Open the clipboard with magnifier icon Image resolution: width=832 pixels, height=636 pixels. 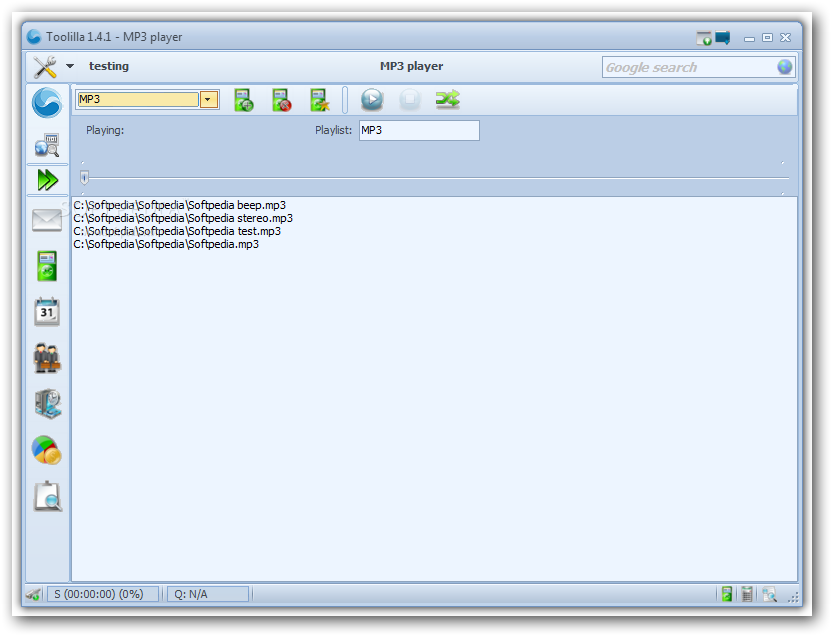[48, 496]
